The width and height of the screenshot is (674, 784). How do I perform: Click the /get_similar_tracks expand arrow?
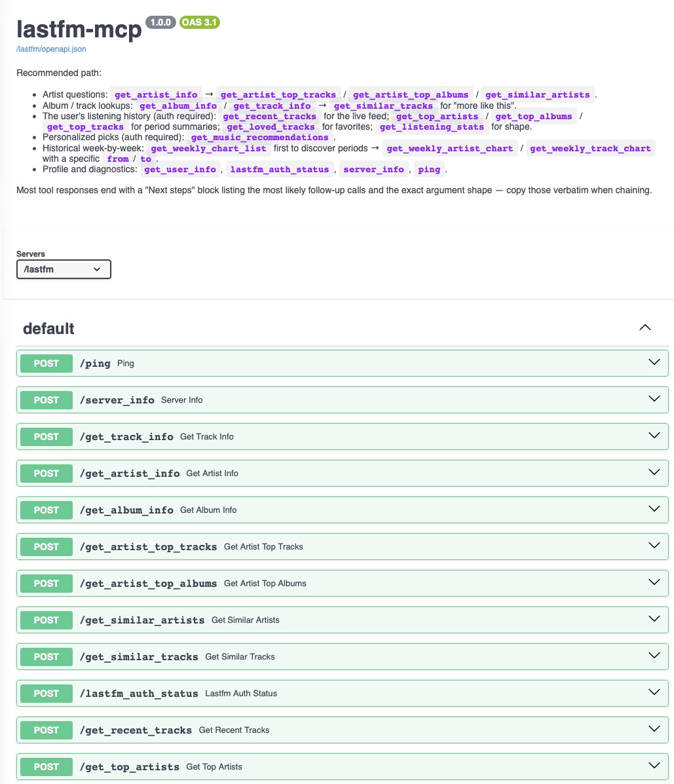(x=654, y=655)
